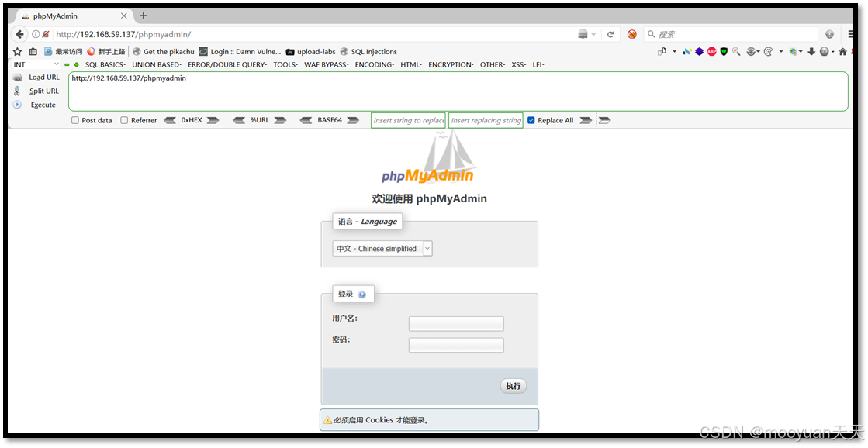Click the Insert replacing string field
868x448 pixels.
(x=486, y=120)
